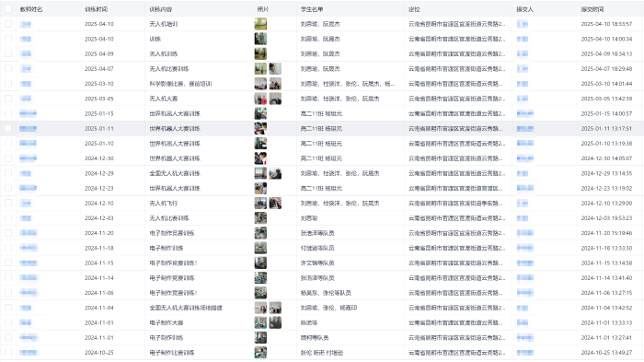Click the 科学影像比赛，赛前培训 training content cell
This screenshot has height=362, width=644.
(x=180, y=84)
